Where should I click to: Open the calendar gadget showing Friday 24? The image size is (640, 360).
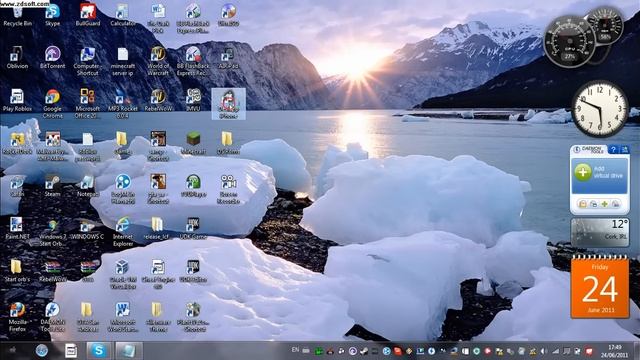[x=600, y=287]
